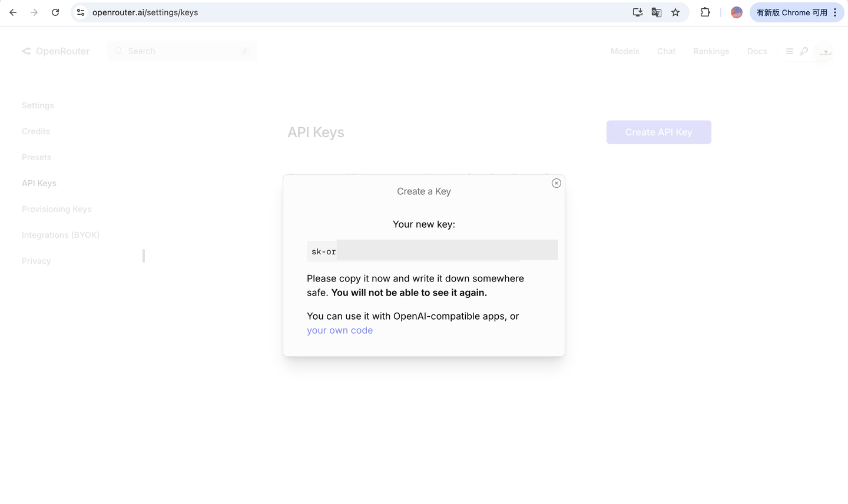Bookmark this page with the star icon

coord(675,12)
